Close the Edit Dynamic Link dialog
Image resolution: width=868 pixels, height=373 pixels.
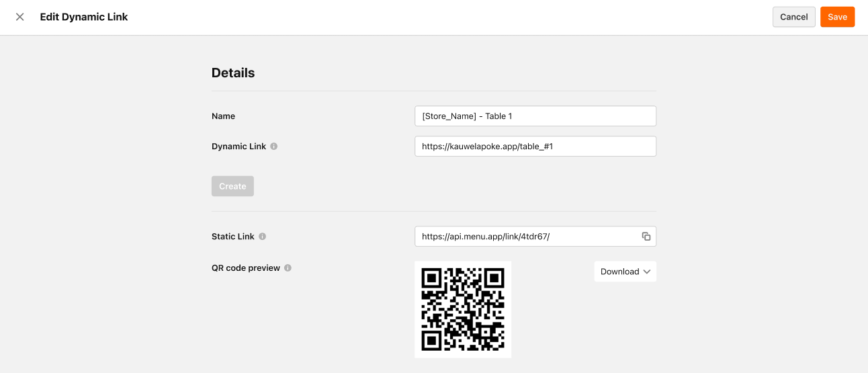20,17
